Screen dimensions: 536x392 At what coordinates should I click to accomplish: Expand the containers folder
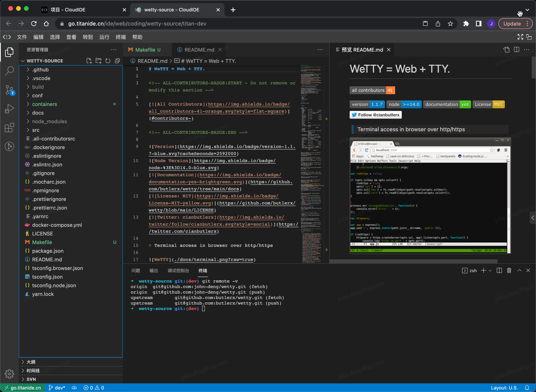tap(44, 104)
